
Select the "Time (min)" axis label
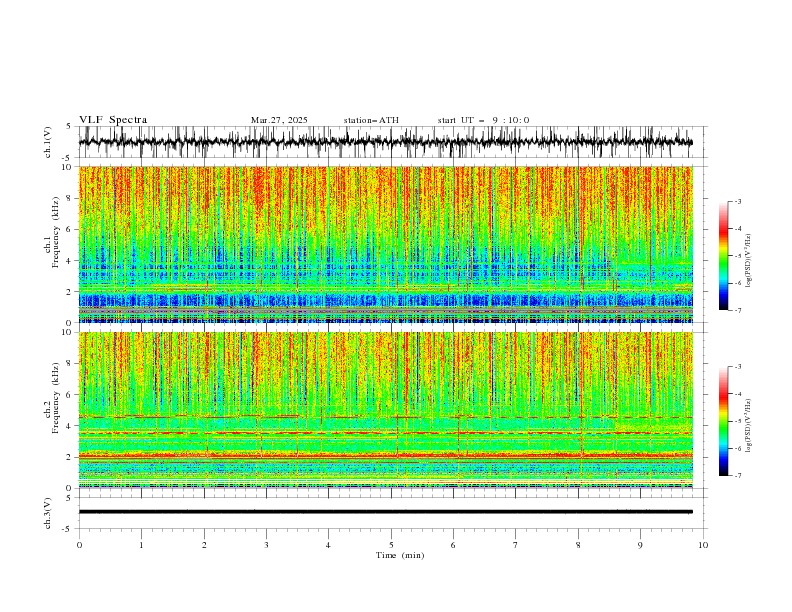400,555
